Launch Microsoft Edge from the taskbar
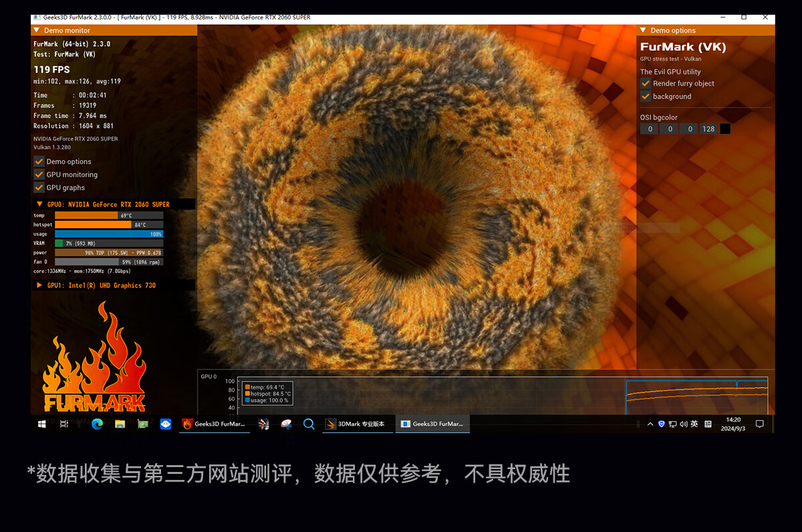Viewport: 802px width, 532px height. 96,424
